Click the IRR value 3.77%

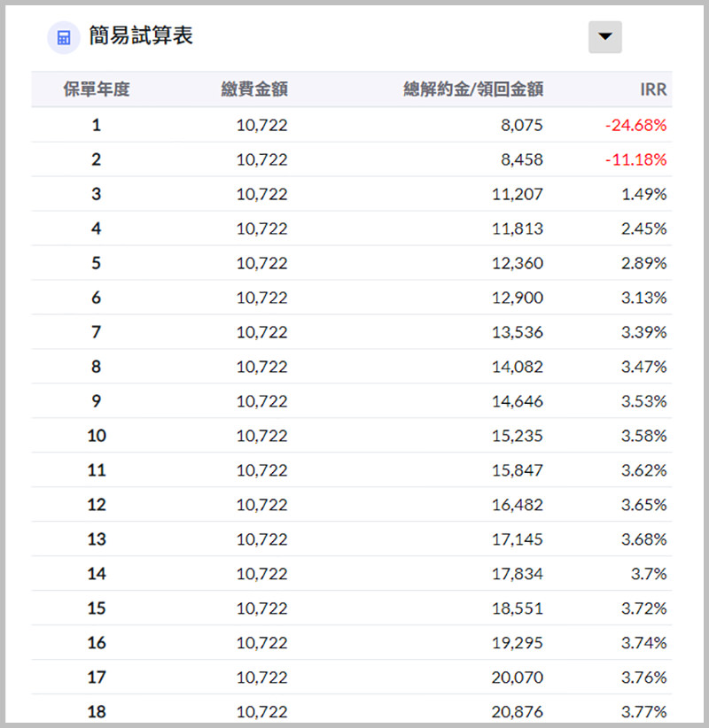(x=644, y=712)
